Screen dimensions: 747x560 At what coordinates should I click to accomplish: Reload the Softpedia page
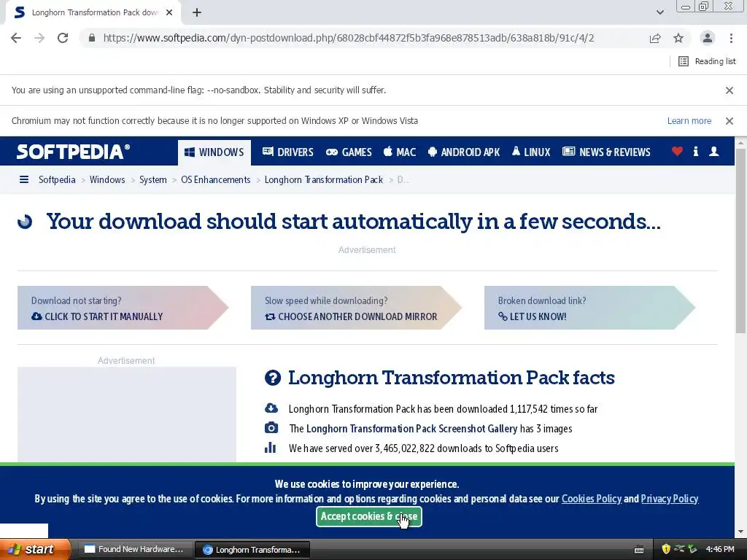click(63, 38)
